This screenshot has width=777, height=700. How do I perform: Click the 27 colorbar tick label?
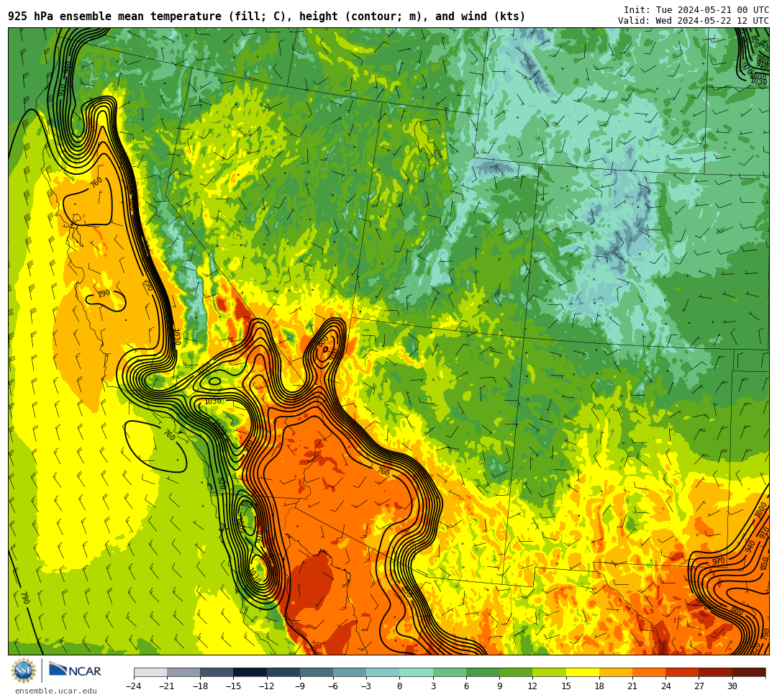tap(699, 686)
